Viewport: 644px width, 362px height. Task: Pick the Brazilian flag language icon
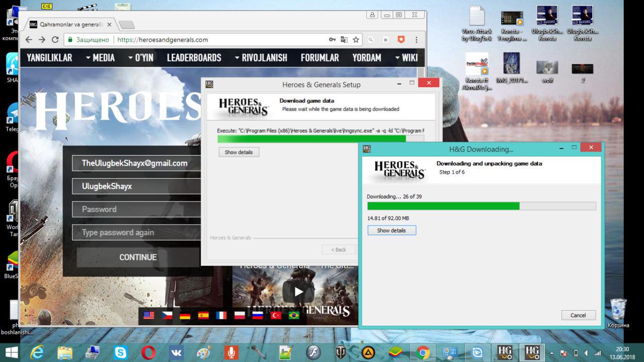coord(294,315)
